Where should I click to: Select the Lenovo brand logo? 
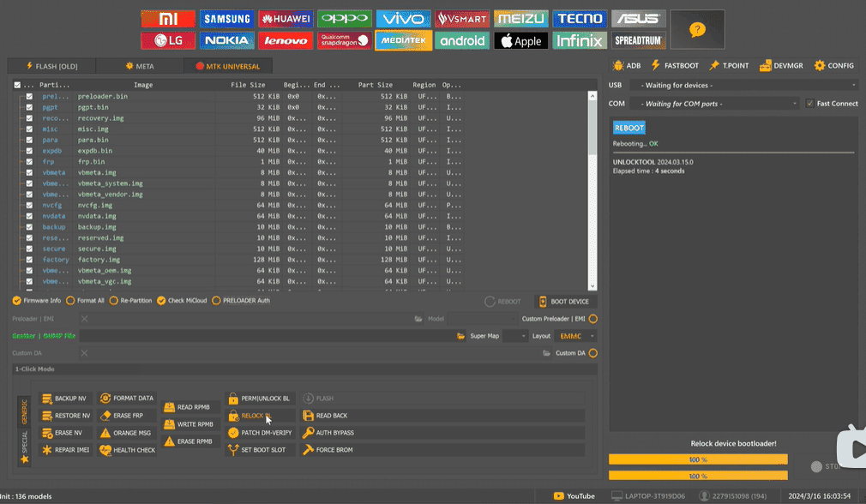pos(286,40)
